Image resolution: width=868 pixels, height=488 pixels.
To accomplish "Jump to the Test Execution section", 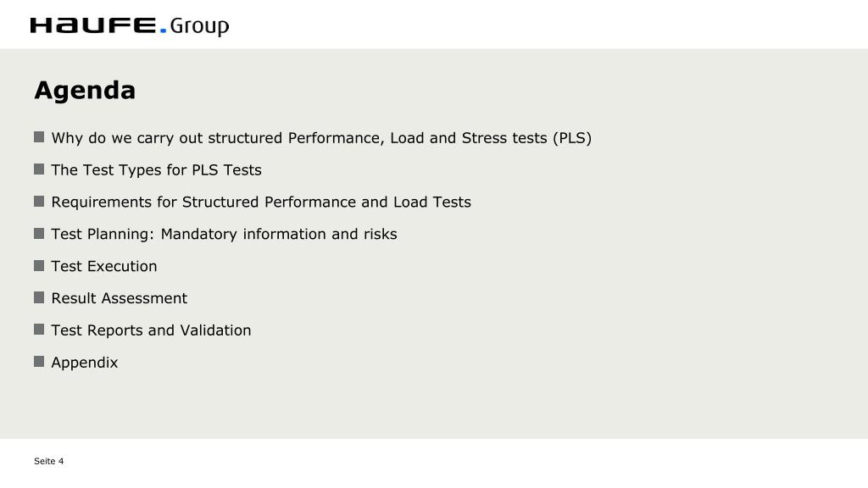I will (104, 266).
